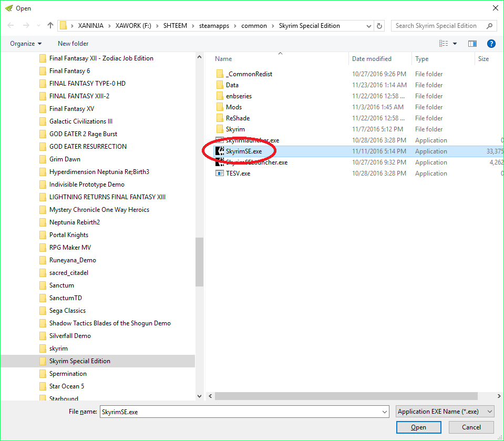Viewport: 504px width, 441px height.
Task: Expand the chevron after steamapps in path
Action: 235,26
